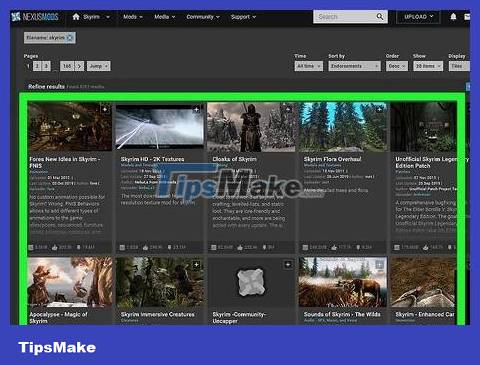
Task: Open the home icon next to Skyrim
Action: pyautogui.click(x=76, y=17)
